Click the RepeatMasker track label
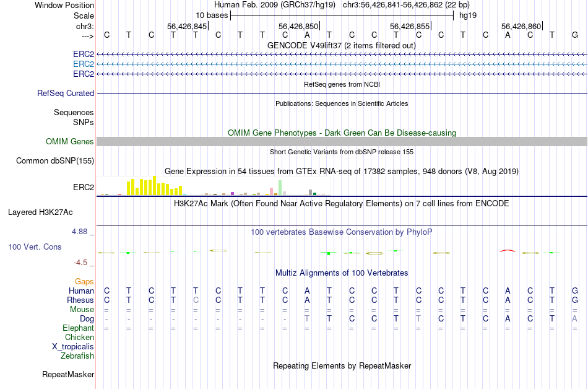Screen dimensions: 588x389 68,374
